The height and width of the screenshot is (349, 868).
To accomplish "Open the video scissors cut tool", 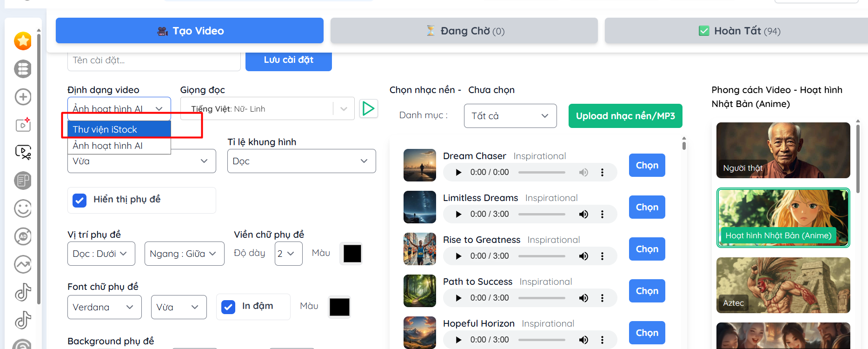I will [x=23, y=152].
